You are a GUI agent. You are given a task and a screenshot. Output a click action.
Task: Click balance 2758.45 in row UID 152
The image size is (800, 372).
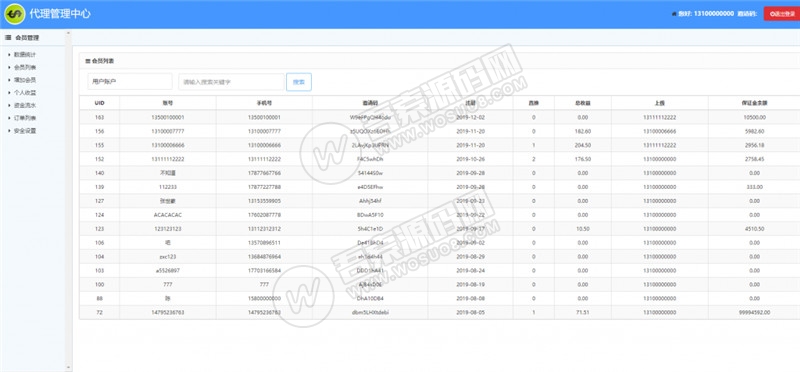coord(755,159)
